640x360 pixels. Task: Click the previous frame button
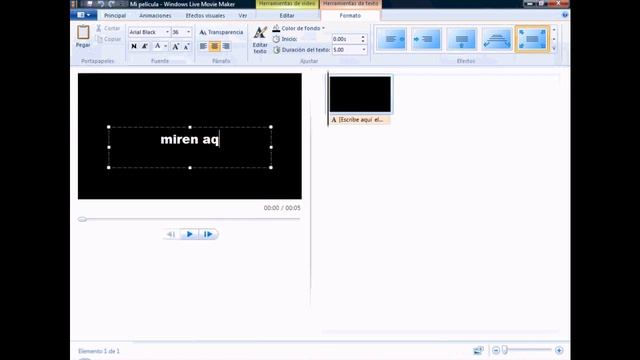tap(171, 234)
